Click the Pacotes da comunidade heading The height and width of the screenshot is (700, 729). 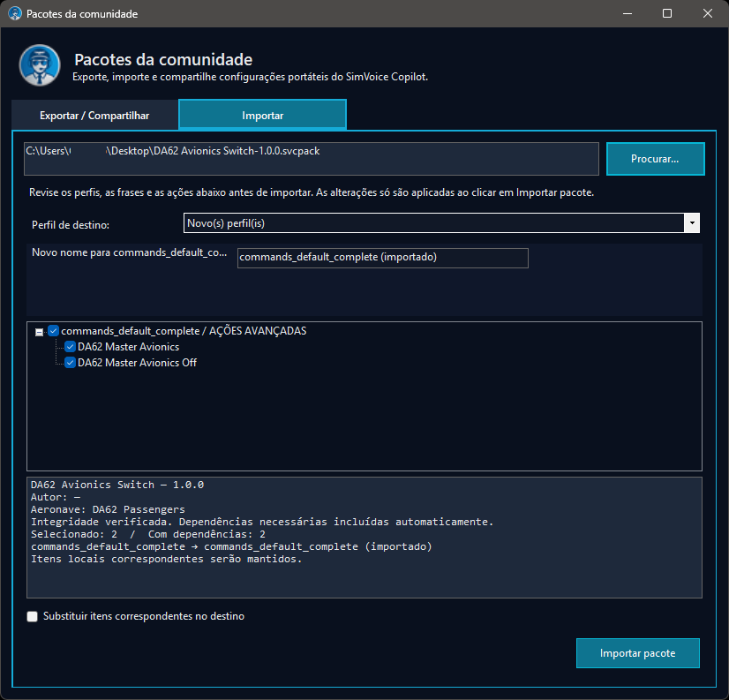click(x=163, y=59)
